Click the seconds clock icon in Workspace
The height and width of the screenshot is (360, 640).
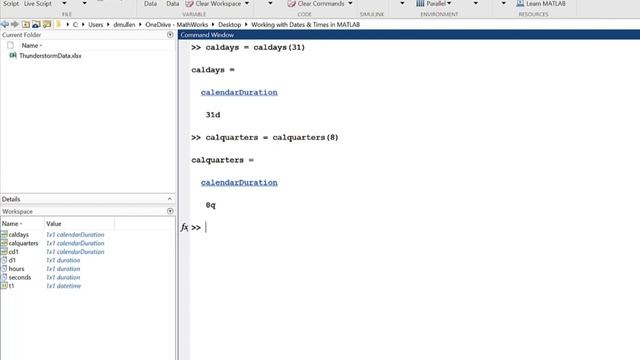point(4,277)
